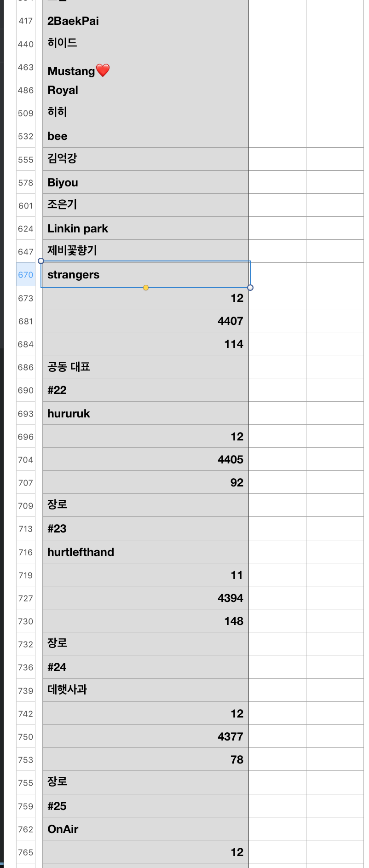Select the hurtlefthand cell
The height and width of the screenshot is (868, 369).
pos(145,552)
